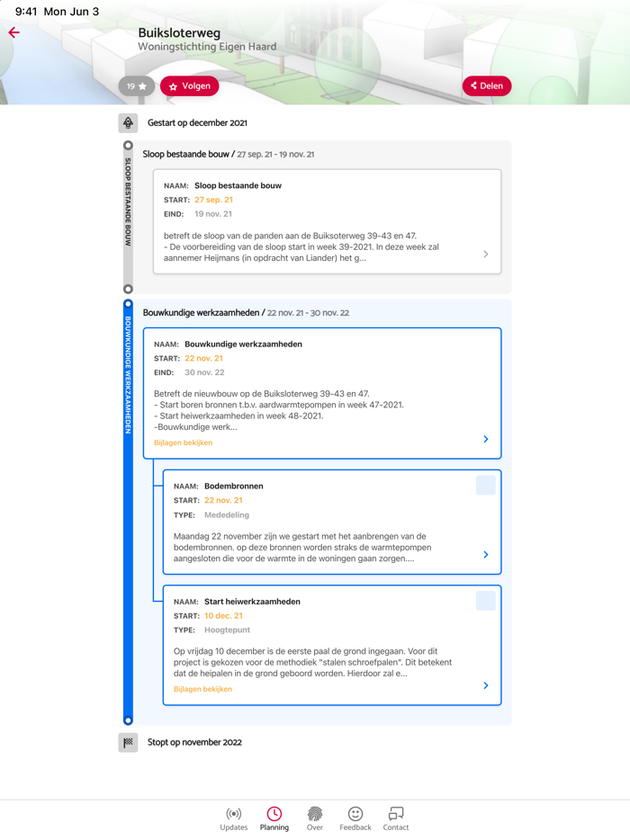
Task: Expand the Sloop bestaande bouw card chevron
Action: click(486, 255)
